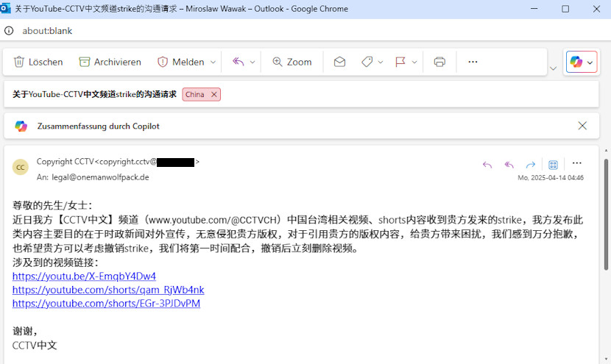Expand the ribbon collapse chevron
This screenshot has height=364, width=611.
(553, 68)
